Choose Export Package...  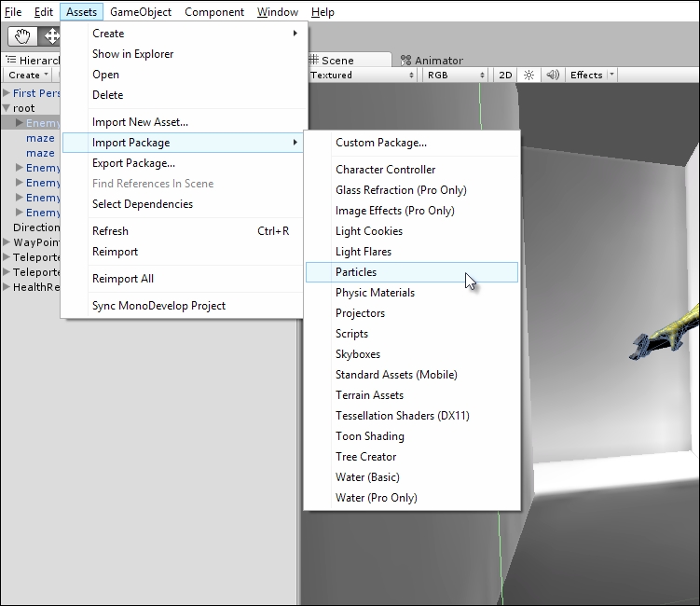click(x=184, y=163)
